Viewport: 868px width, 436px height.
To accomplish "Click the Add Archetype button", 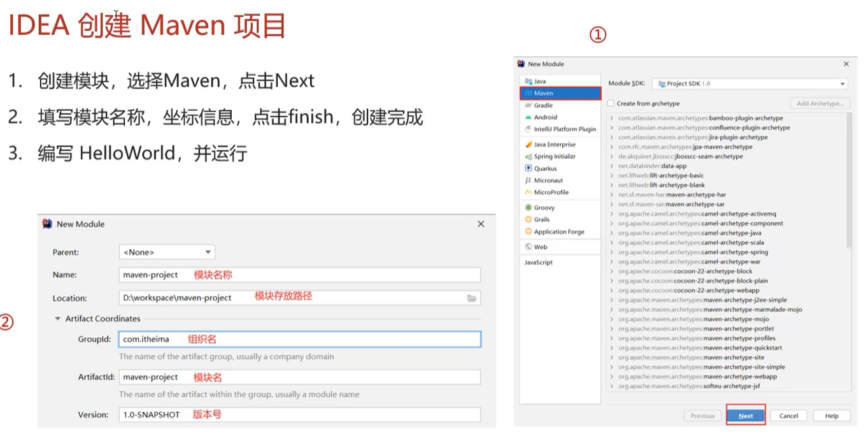I will pyautogui.click(x=820, y=103).
